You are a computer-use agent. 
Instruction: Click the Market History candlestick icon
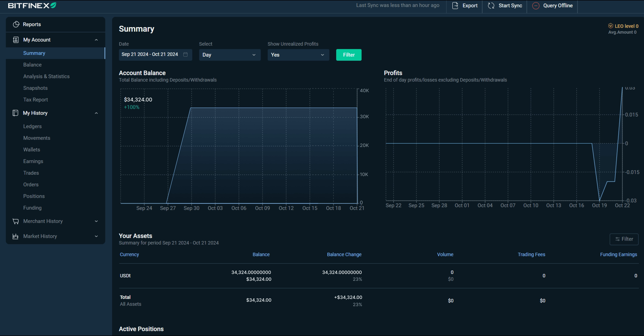tap(16, 236)
